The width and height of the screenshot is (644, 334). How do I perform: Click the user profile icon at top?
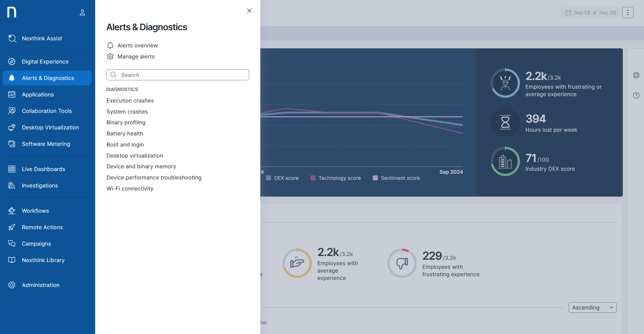coord(82,12)
